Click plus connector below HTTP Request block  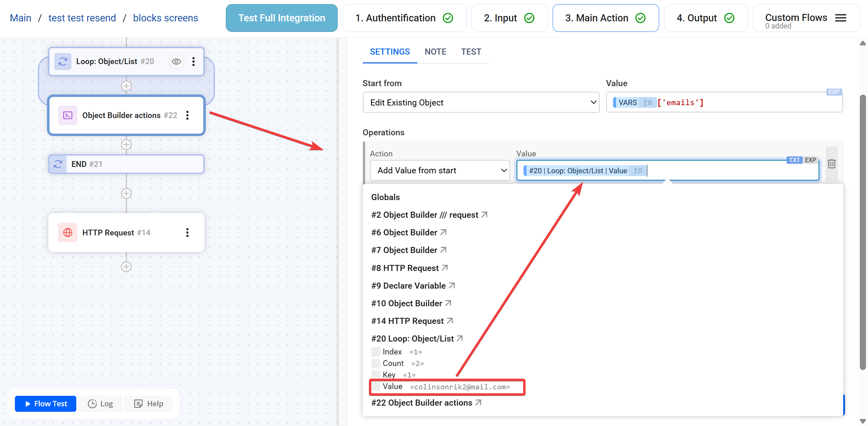(x=126, y=267)
